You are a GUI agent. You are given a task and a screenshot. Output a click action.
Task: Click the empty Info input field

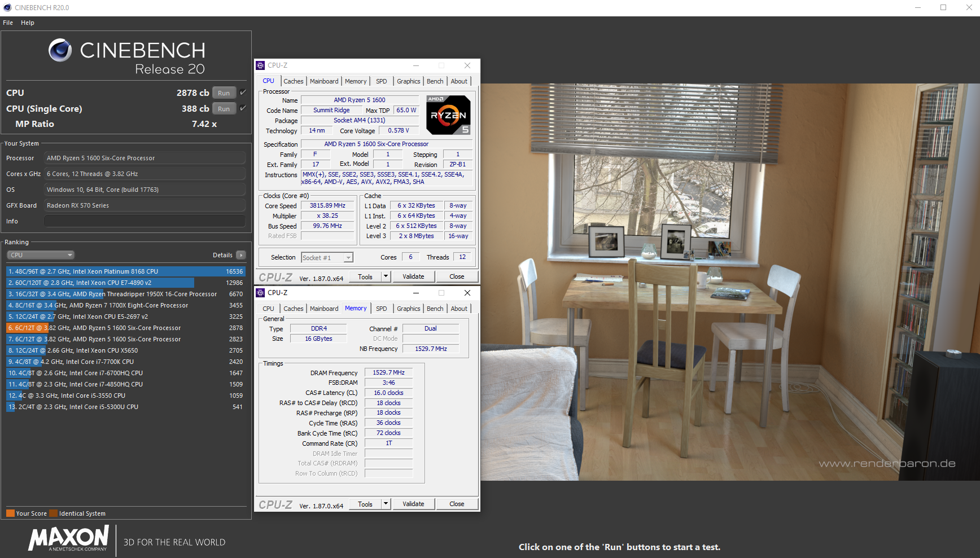click(x=145, y=221)
